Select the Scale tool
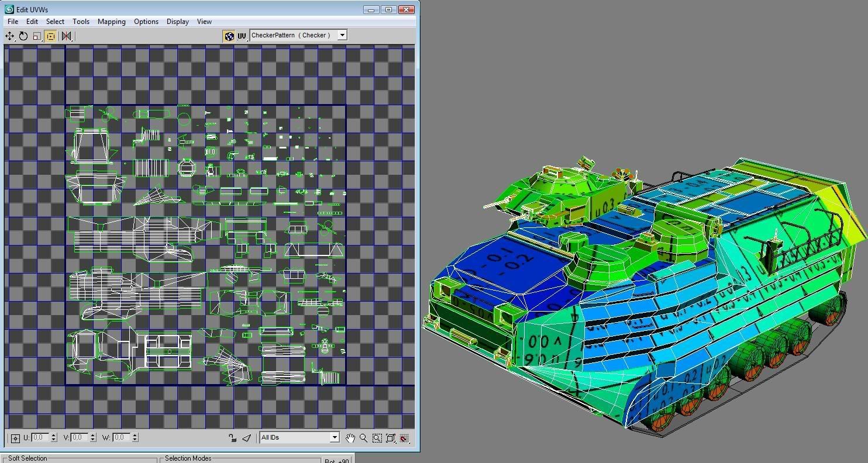 tap(37, 36)
